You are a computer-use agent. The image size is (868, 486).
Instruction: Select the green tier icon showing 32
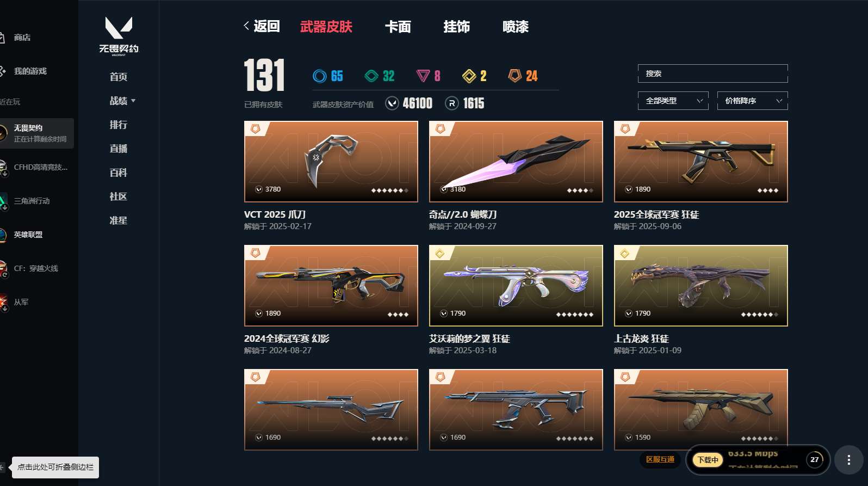371,76
